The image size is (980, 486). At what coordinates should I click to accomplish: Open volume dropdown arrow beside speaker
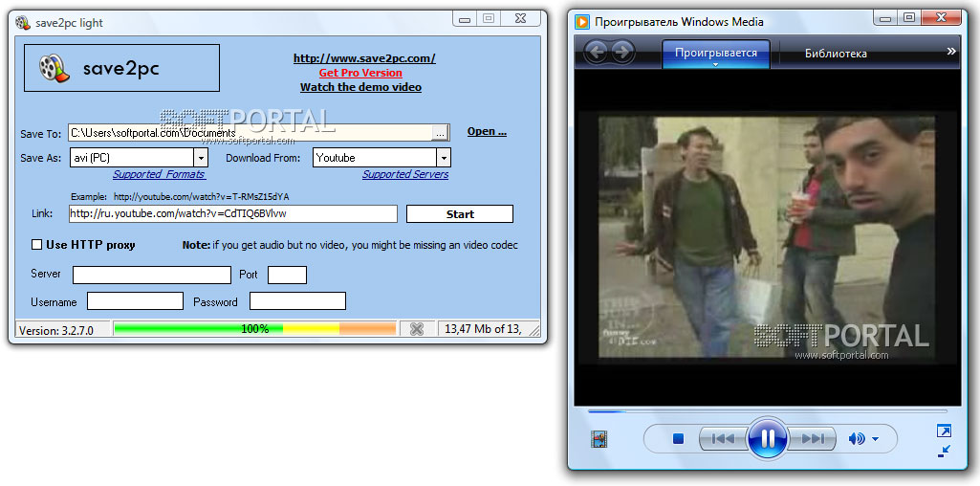(x=875, y=440)
